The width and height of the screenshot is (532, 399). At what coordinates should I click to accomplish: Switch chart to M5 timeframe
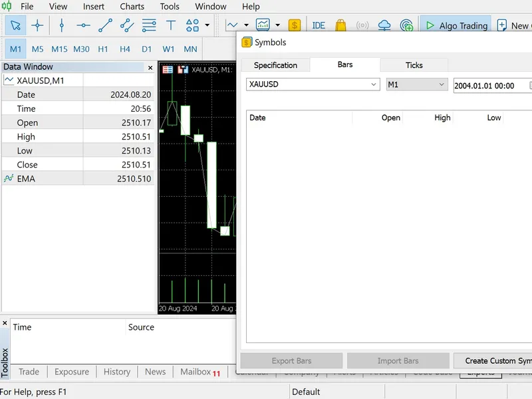[x=38, y=49]
